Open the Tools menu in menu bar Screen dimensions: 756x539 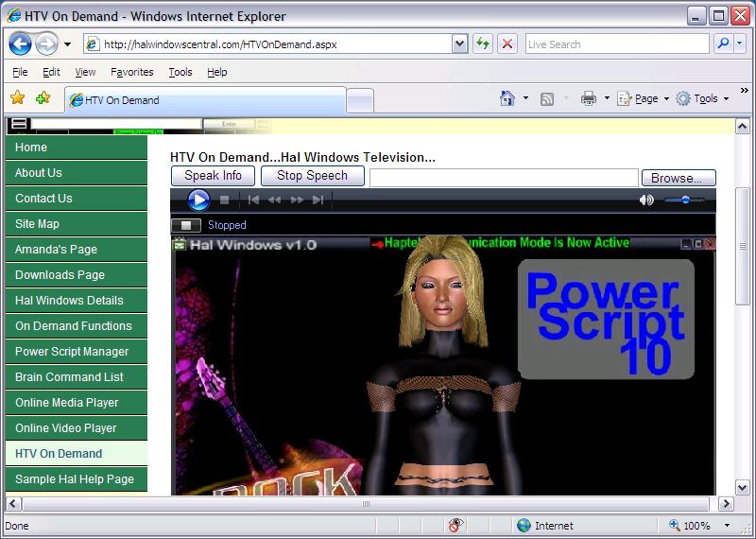point(180,72)
